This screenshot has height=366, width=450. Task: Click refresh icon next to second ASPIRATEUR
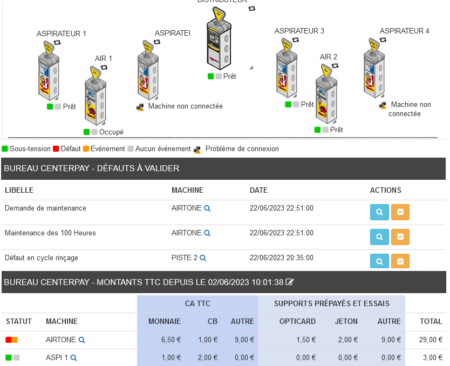tap(157, 42)
